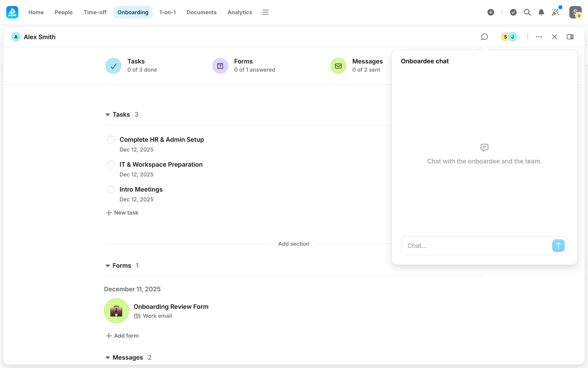Click the celebration party icon
This screenshot has height=368, width=588.
tap(556, 12)
